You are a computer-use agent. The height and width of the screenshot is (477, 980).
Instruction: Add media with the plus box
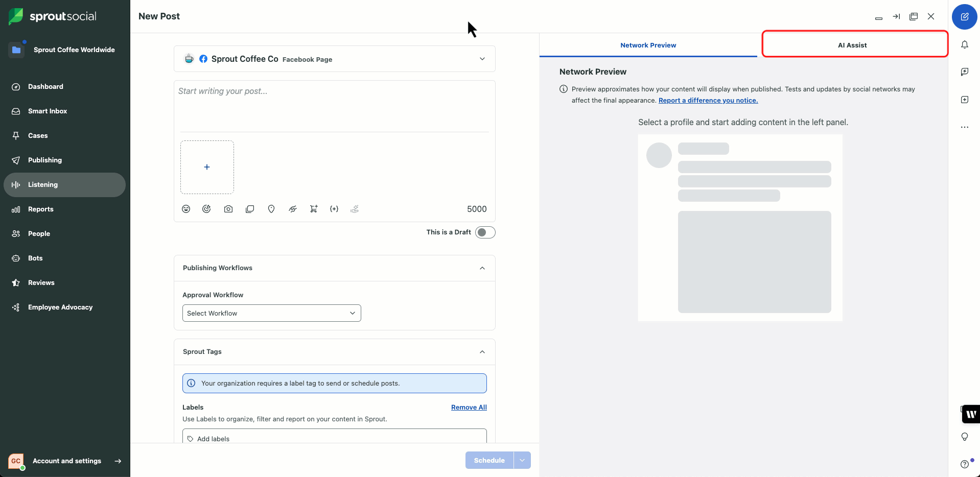[x=207, y=167]
